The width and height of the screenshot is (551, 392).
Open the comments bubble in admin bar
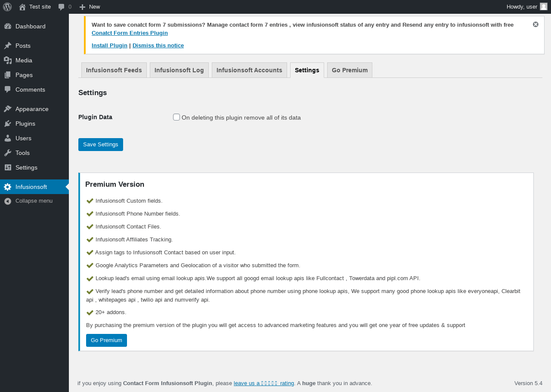[62, 7]
